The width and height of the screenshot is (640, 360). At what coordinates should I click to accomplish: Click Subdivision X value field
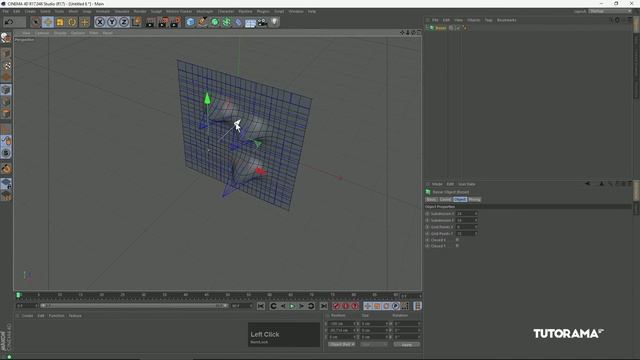tap(466, 213)
